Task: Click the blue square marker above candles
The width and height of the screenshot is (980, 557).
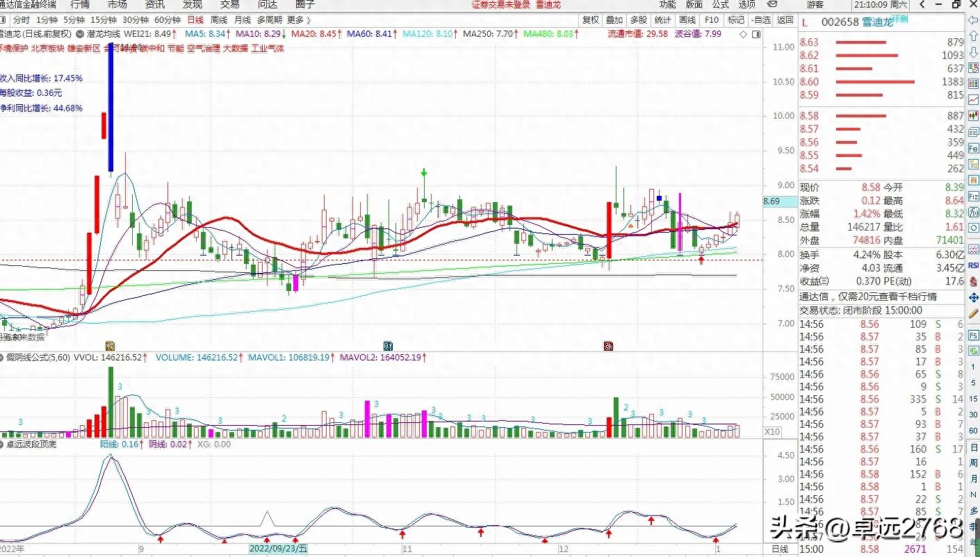Action: coord(659,198)
